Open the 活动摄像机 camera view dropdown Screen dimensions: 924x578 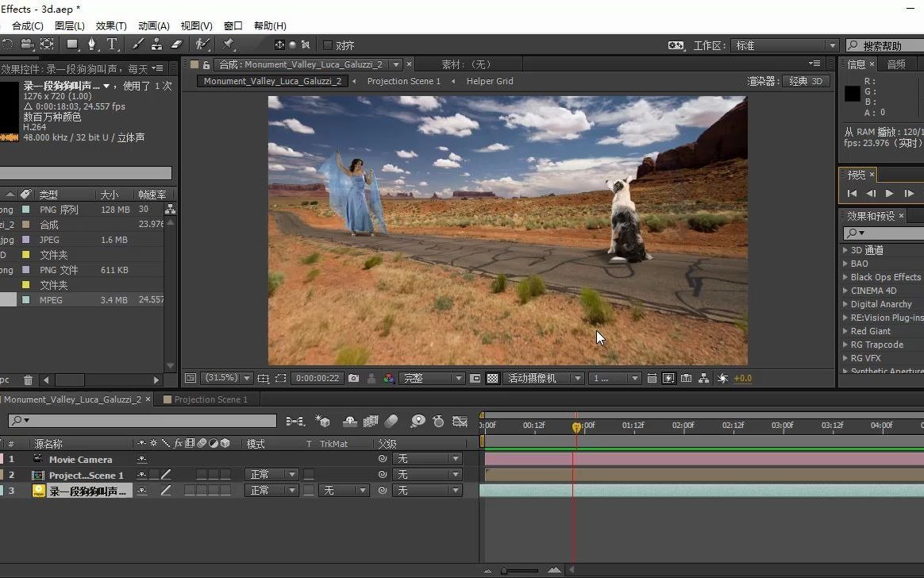point(545,379)
